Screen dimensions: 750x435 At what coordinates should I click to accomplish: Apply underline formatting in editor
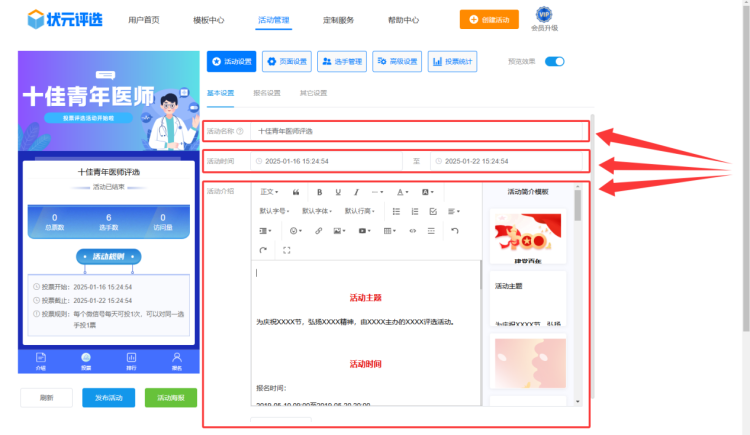click(x=339, y=192)
